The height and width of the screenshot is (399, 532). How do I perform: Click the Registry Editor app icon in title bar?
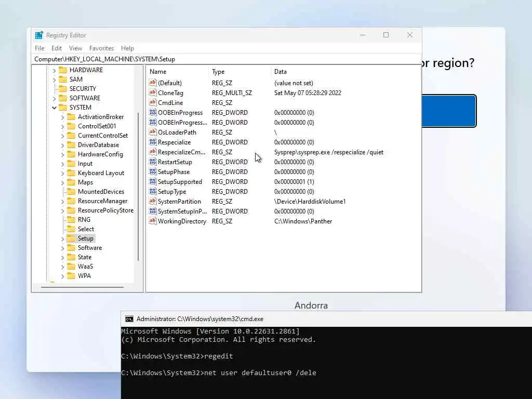(39, 35)
